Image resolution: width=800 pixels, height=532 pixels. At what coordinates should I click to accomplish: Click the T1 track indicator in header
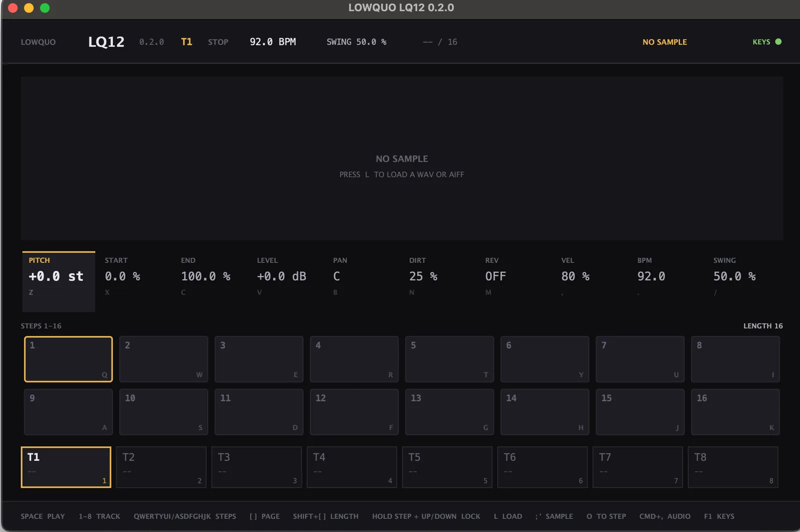pyautogui.click(x=186, y=42)
